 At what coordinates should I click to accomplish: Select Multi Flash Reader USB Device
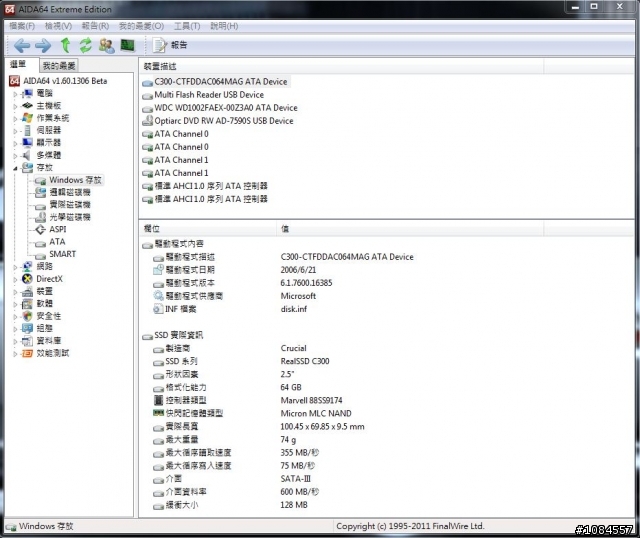[x=209, y=95]
